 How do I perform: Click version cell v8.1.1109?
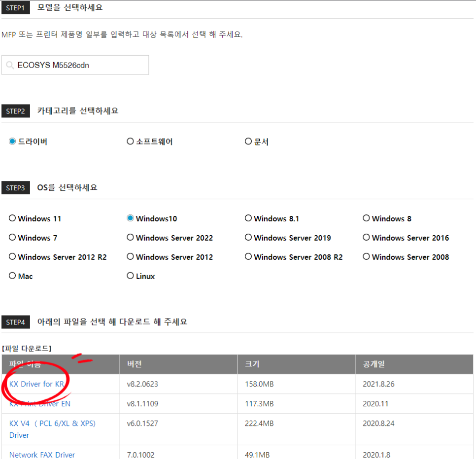click(x=142, y=404)
